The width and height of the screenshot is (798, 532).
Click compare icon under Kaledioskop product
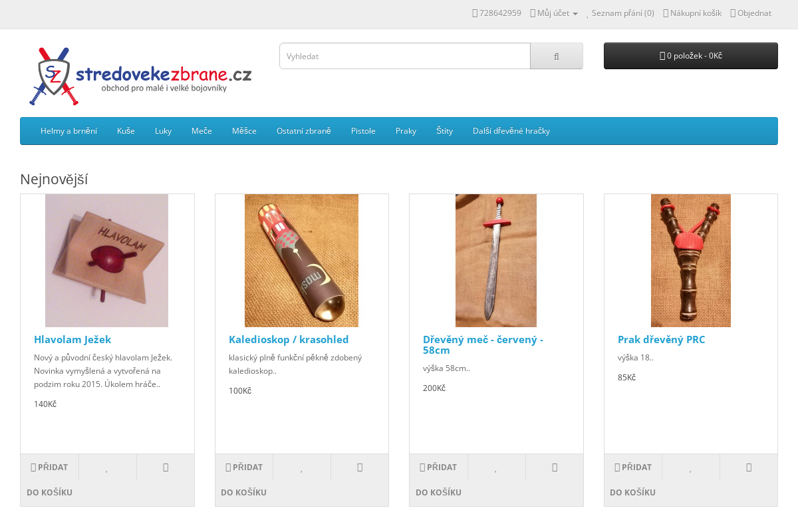tap(360, 467)
